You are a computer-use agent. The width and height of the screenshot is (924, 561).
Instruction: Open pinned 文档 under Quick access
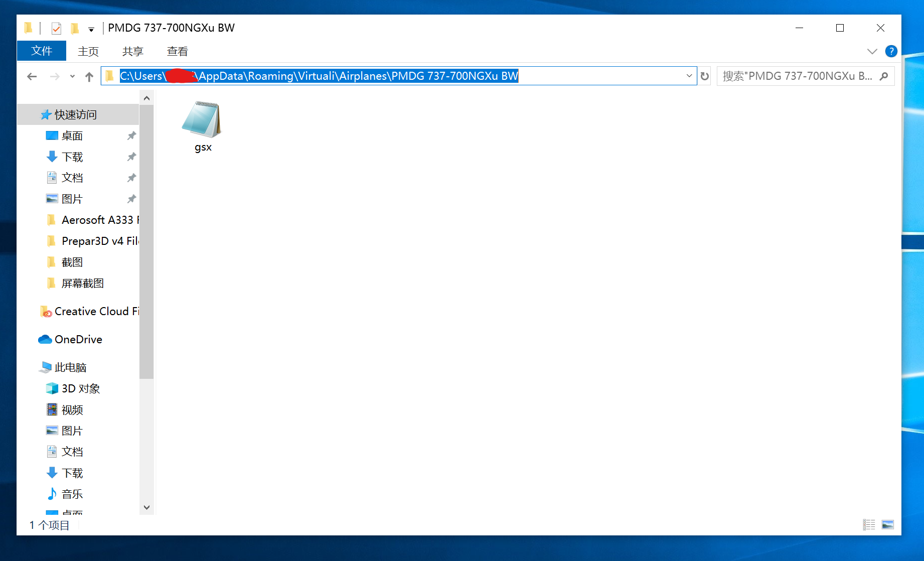point(72,178)
